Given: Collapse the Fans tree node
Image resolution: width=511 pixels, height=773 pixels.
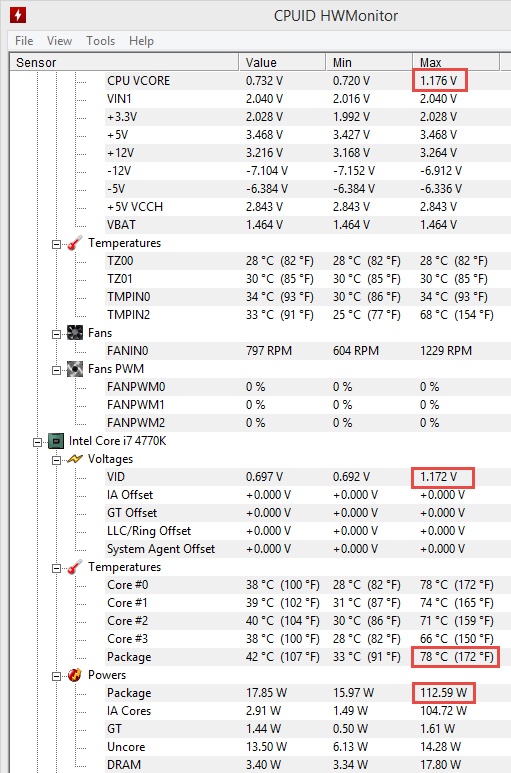Looking at the screenshot, I should click(57, 334).
